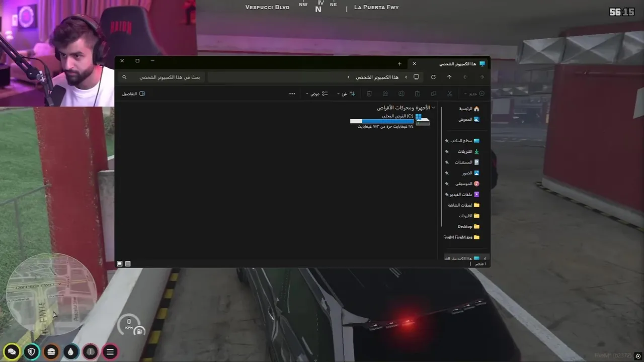Click 'هذا الكمبيوتر الشخصي' breadcrumb in address bar
Image resolution: width=644 pixels, height=362 pixels.
point(377,77)
